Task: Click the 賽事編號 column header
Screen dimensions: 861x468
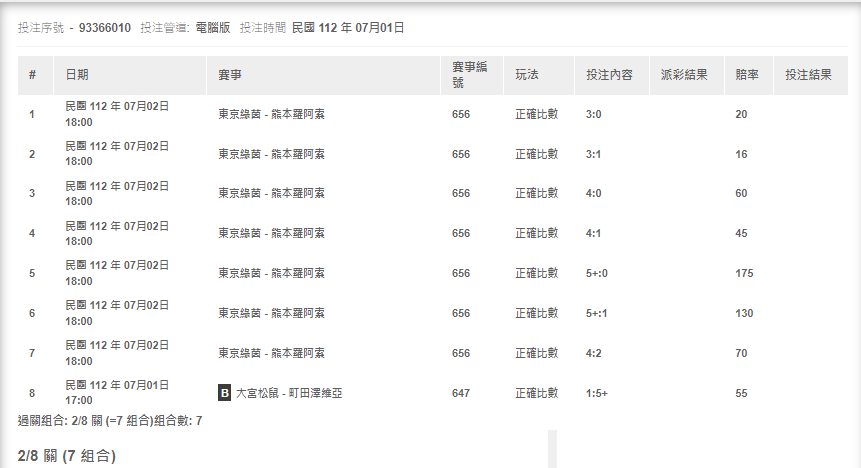Action: 469,75
